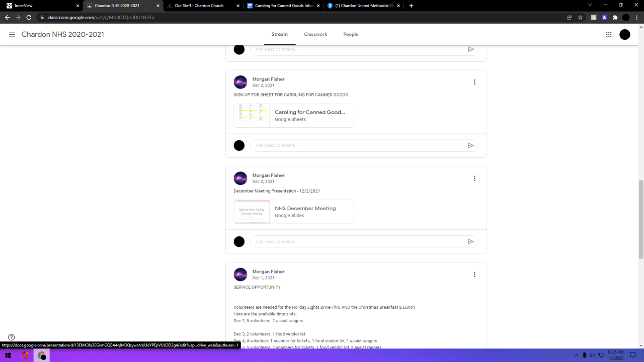
Task: Open Chrome's three-dot menu
Action: pyautogui.click(x=636, y=17)
